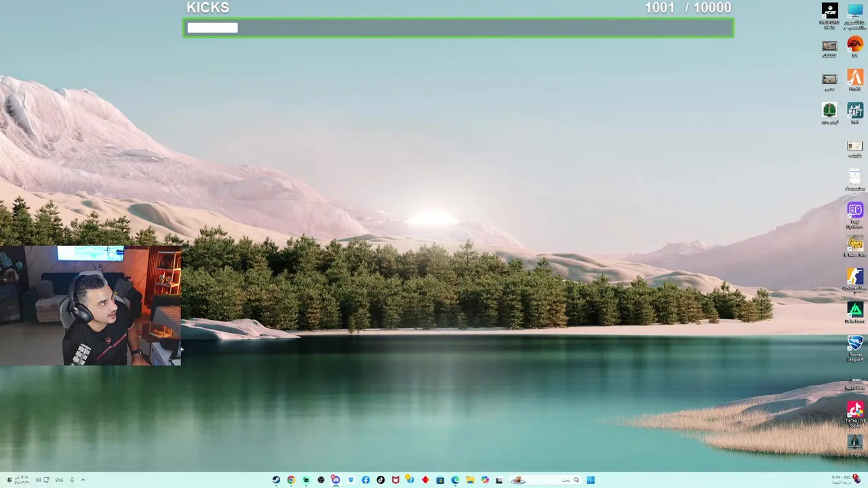The width and height of the screenshot is (868, 488).
Task: Expand the hidden system tray icons arrow
Action: (x=83, y=480)
